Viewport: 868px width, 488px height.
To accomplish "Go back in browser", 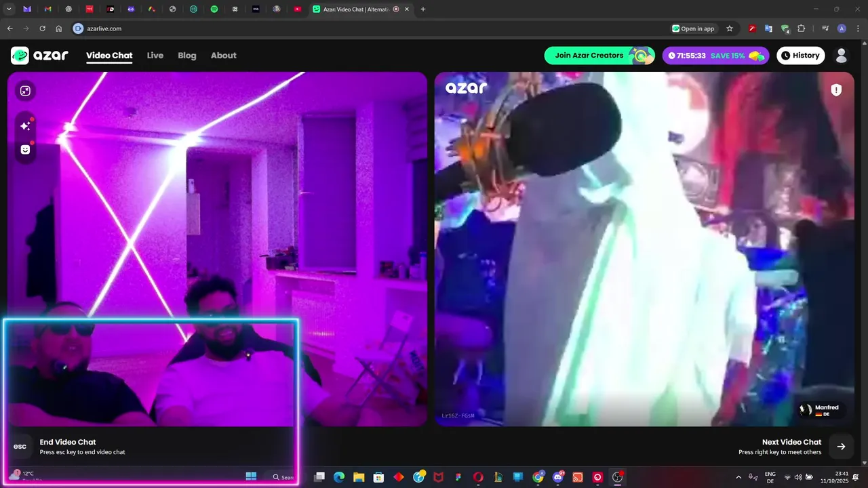I will (x=9, y=28).
